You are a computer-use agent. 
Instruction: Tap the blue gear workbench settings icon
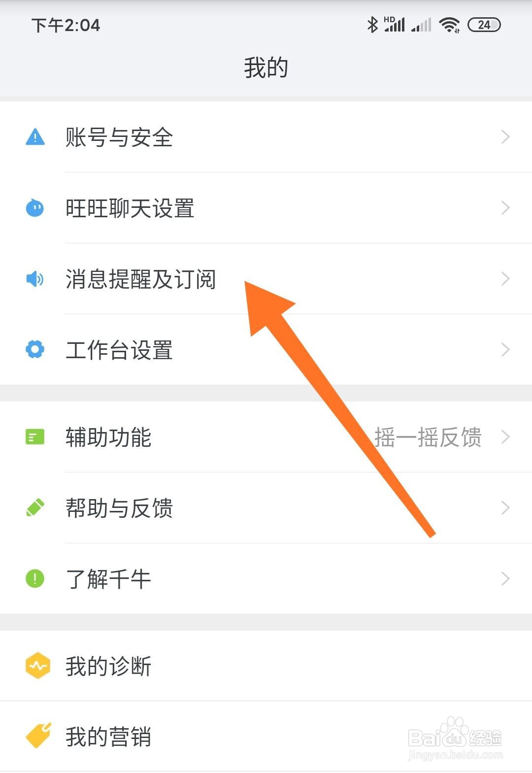[35, 350]
